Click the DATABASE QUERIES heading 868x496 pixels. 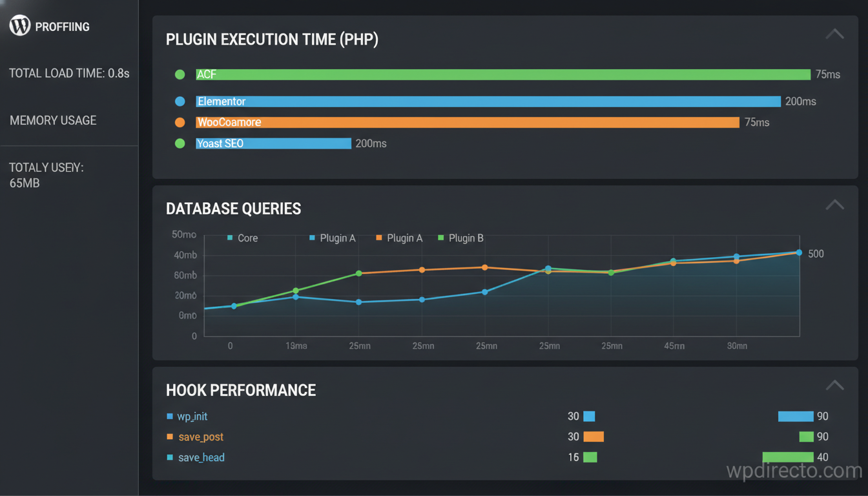coord(234,209)
